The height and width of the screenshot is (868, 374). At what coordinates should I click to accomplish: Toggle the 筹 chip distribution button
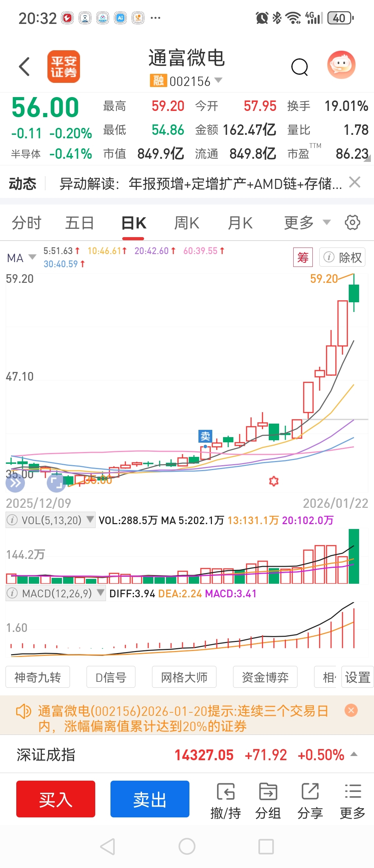303,257
